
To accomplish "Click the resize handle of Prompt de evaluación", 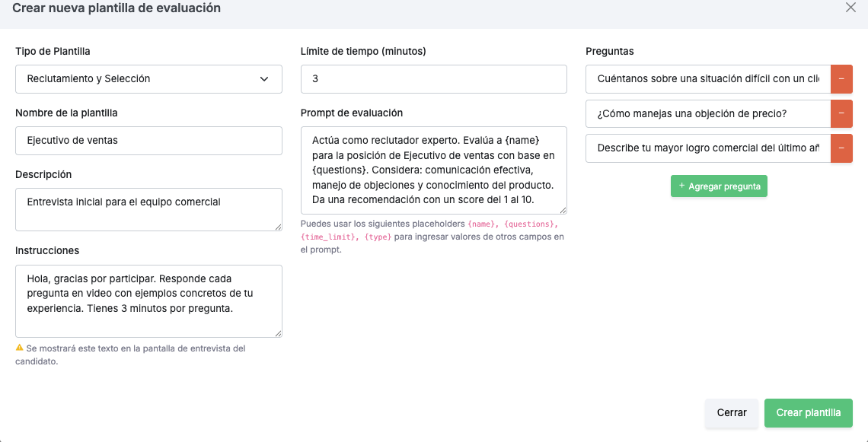I will (x=563, y=210).
